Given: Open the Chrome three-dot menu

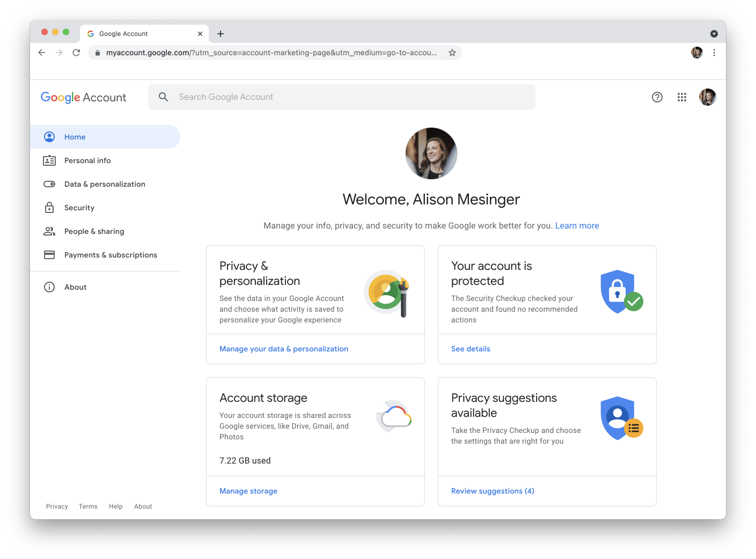Looking at the screenshot, I should click(x=714, y=53).
